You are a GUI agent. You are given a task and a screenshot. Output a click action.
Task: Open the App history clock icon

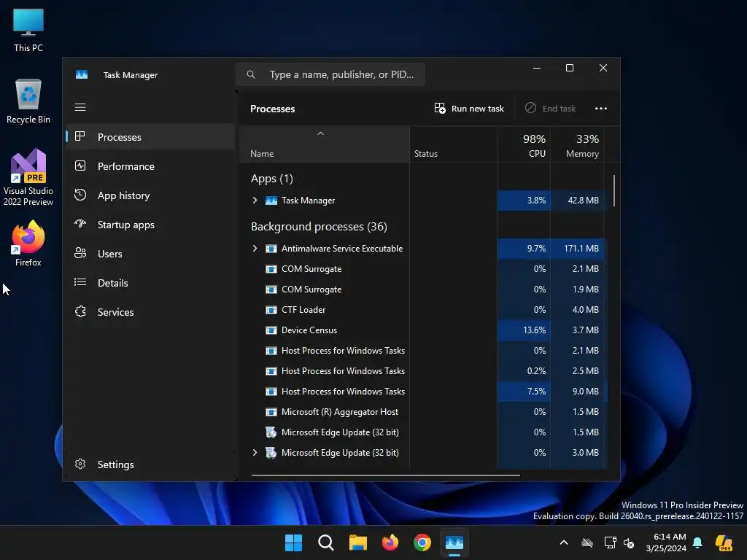coord(80,195)
